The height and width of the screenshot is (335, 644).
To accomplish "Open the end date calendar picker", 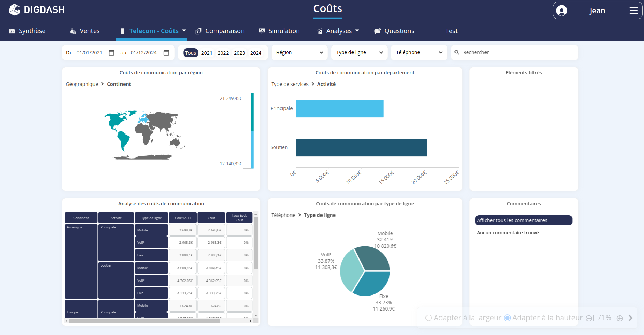I will 166,53.
